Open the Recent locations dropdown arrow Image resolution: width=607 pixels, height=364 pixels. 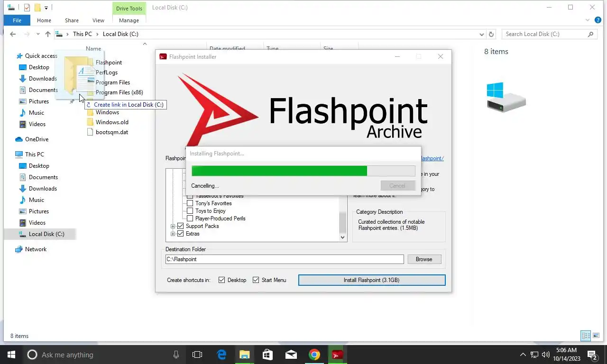[38, 34]
